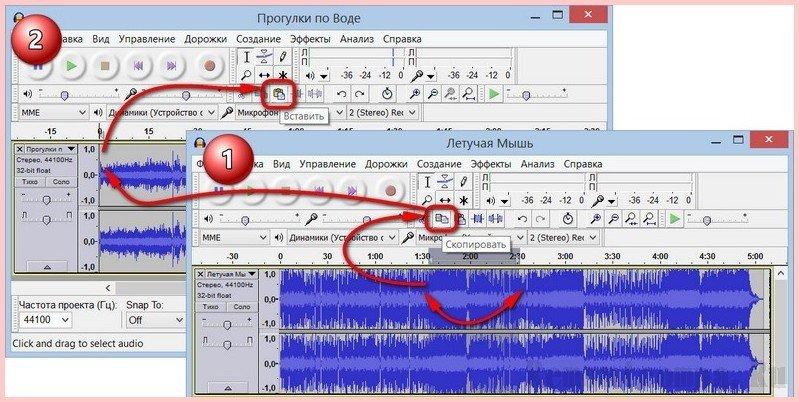The height and width of the screenshot is (402, 799).
Task: Click Undo in the Прогулки по Воде window
Action: pyautogui.click(x=342, y=94)
